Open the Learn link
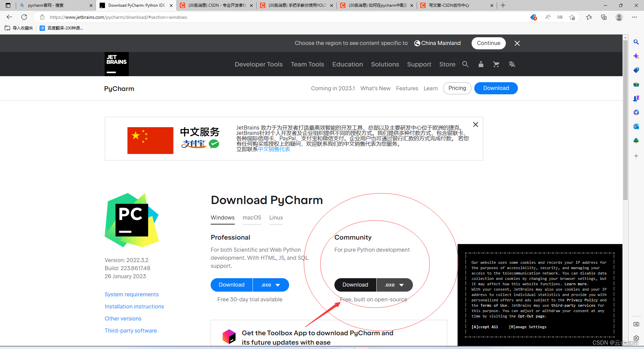 click(x=430, y=88)
